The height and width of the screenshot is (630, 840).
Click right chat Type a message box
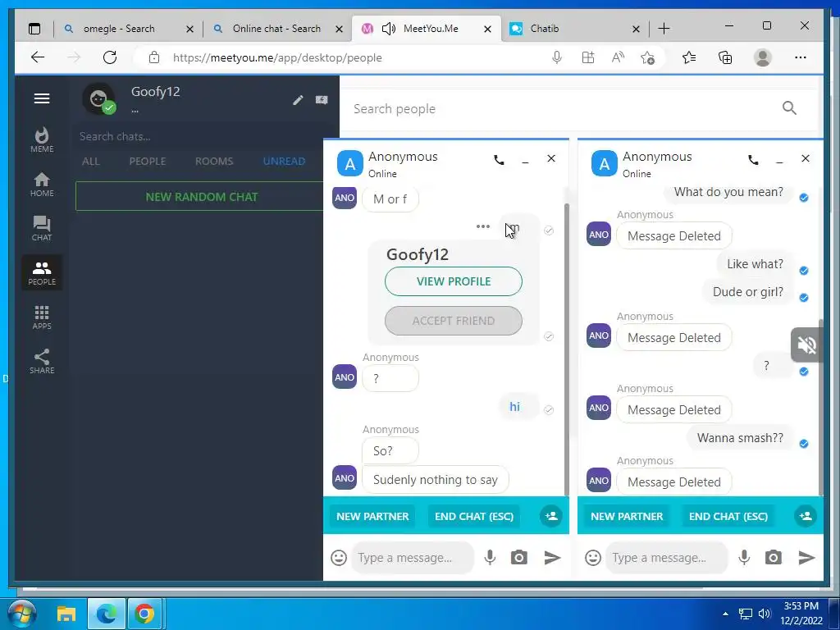[667, 558]
